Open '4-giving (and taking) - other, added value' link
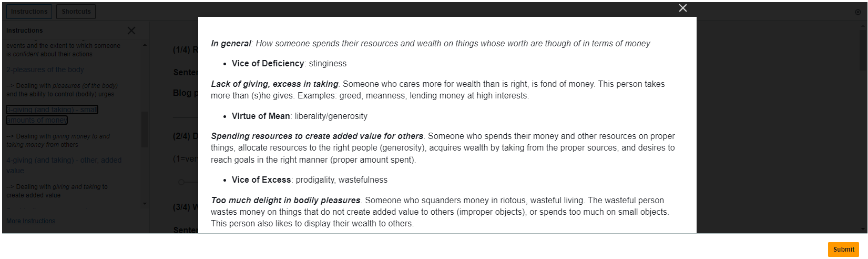This screenshot has width=868, height=259. [64, 165]
